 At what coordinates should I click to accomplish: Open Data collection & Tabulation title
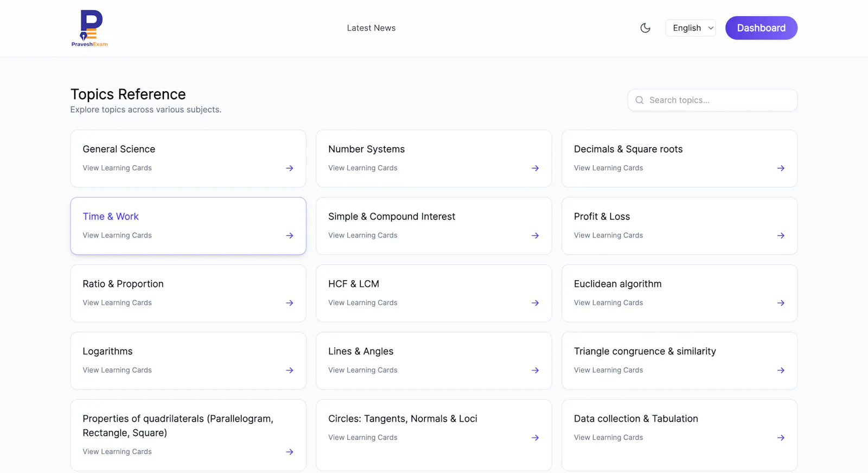636,419
